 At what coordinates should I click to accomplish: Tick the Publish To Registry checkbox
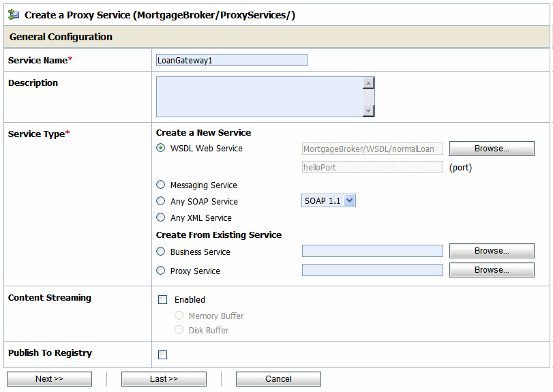(162, 355)
